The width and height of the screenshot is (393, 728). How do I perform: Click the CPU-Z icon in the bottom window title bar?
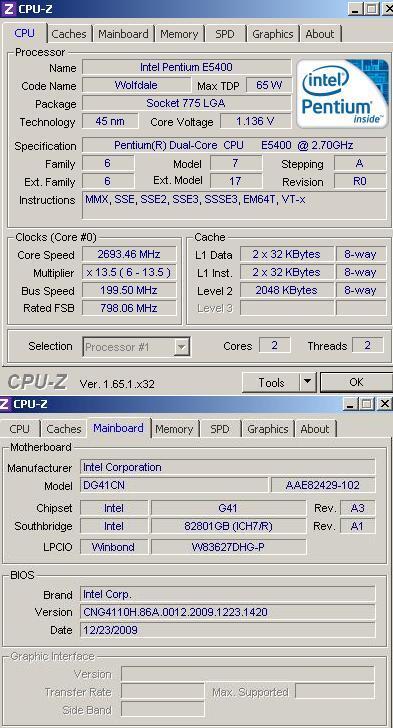coord(5,403)
